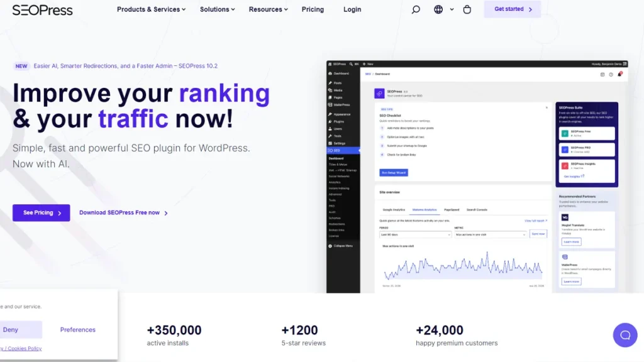Screen dimensions: 644x362
Task: Click the Get Insights link
Action: pos(574,177)
